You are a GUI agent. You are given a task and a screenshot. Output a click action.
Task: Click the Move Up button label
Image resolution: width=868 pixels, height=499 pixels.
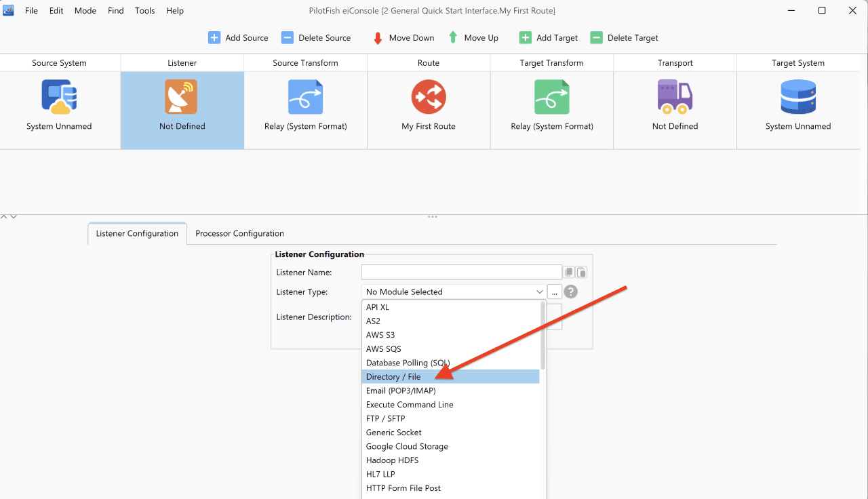tap(481, 38)
